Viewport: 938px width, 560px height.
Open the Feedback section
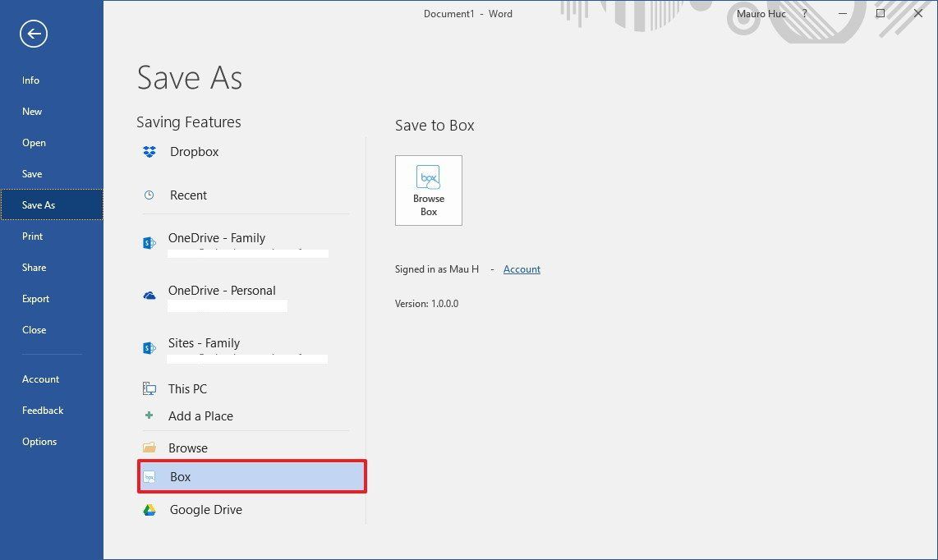click(43, 410)
